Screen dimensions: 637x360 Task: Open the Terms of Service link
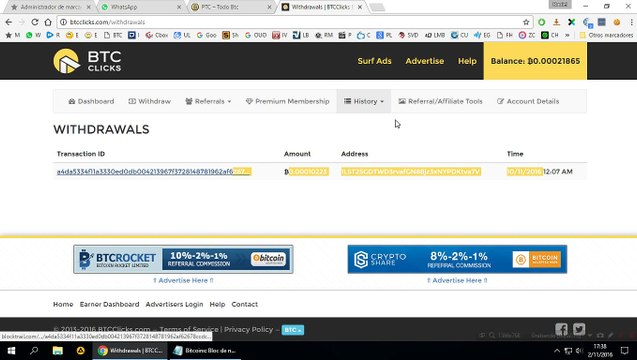tap(188, 330)
